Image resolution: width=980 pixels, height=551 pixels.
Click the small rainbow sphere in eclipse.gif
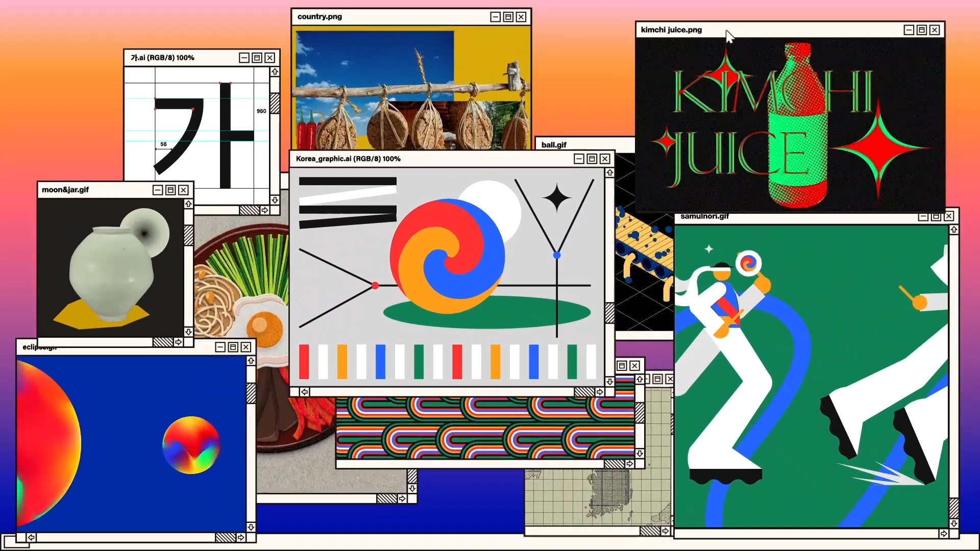(191, 445)
